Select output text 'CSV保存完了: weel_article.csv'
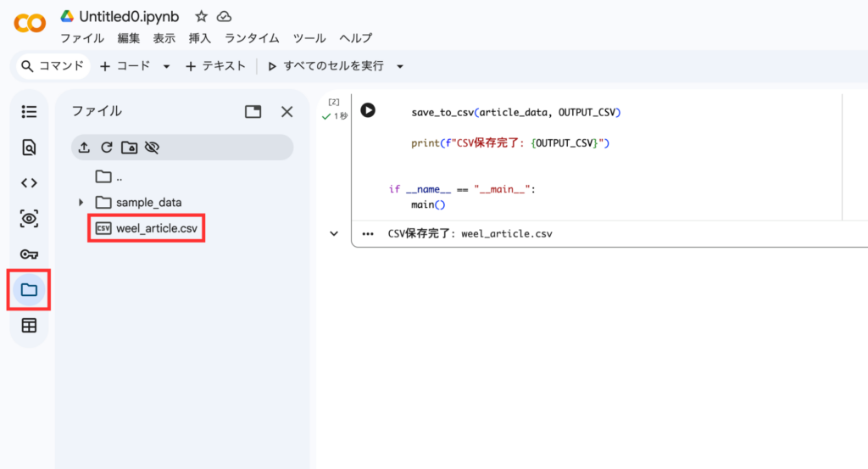Image resolution: width=868 pixels, height=469 pixels. pos(470,234)
